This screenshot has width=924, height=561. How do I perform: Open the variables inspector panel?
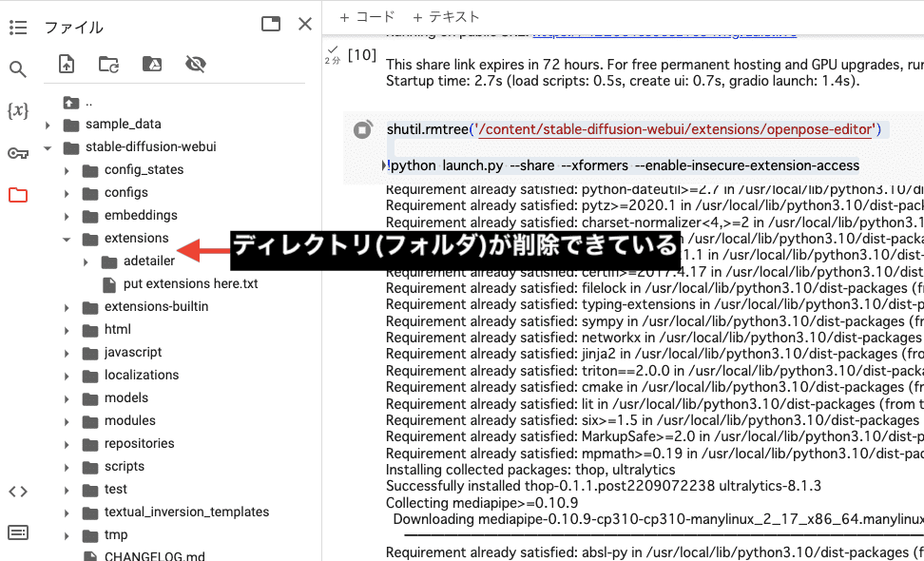[x=17, y=111]
